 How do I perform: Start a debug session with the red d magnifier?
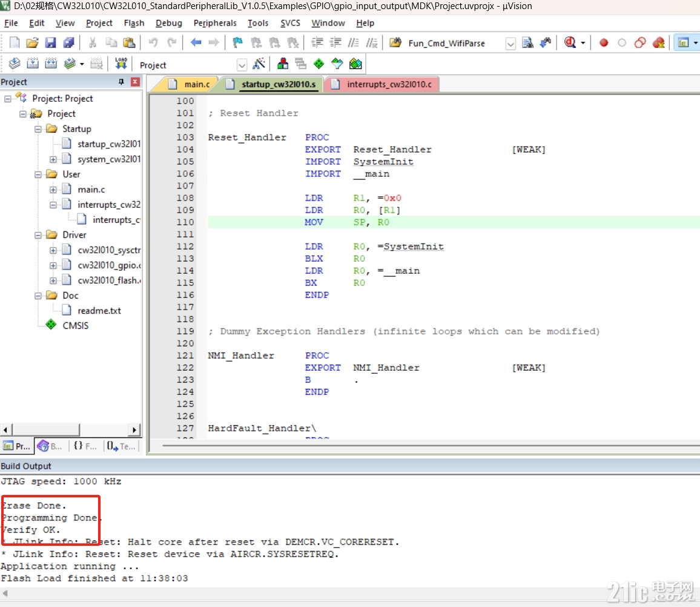570,42
